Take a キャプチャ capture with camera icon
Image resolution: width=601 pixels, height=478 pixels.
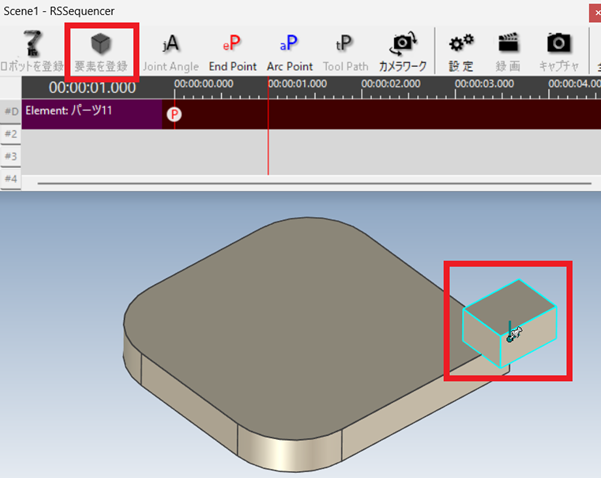(x=559, y=50)
